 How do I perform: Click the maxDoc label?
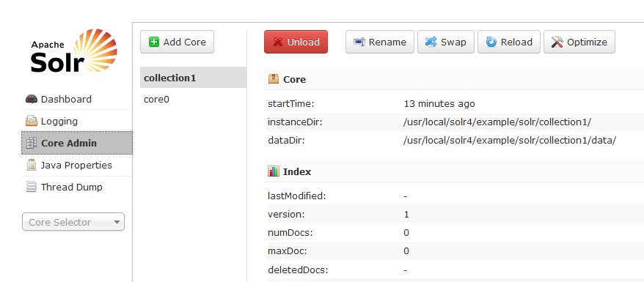click(288, 251)
